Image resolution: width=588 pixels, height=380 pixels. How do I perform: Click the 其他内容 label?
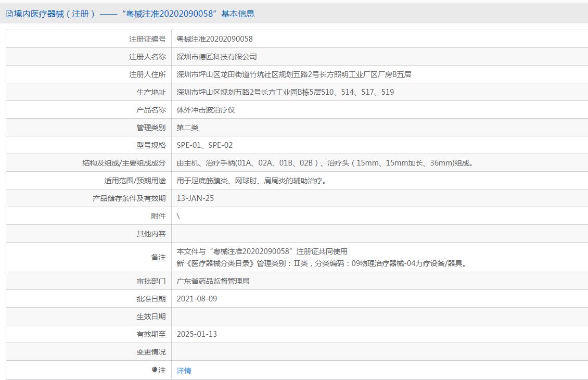151,234
